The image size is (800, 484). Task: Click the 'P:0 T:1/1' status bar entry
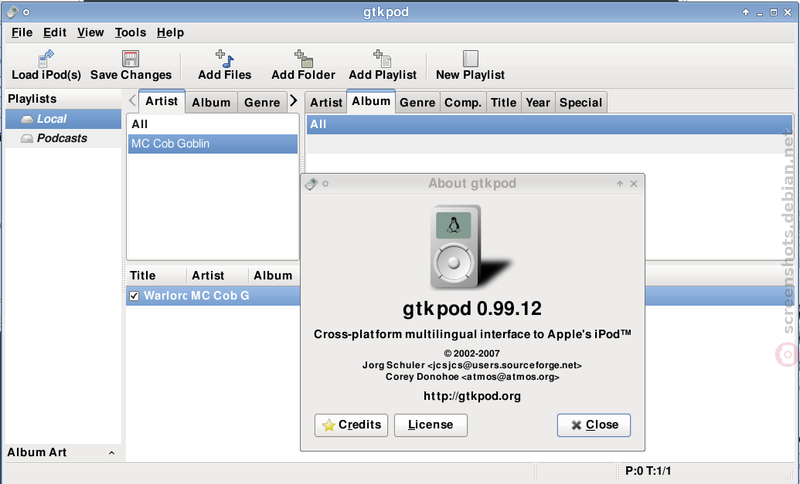pos(648,471)
